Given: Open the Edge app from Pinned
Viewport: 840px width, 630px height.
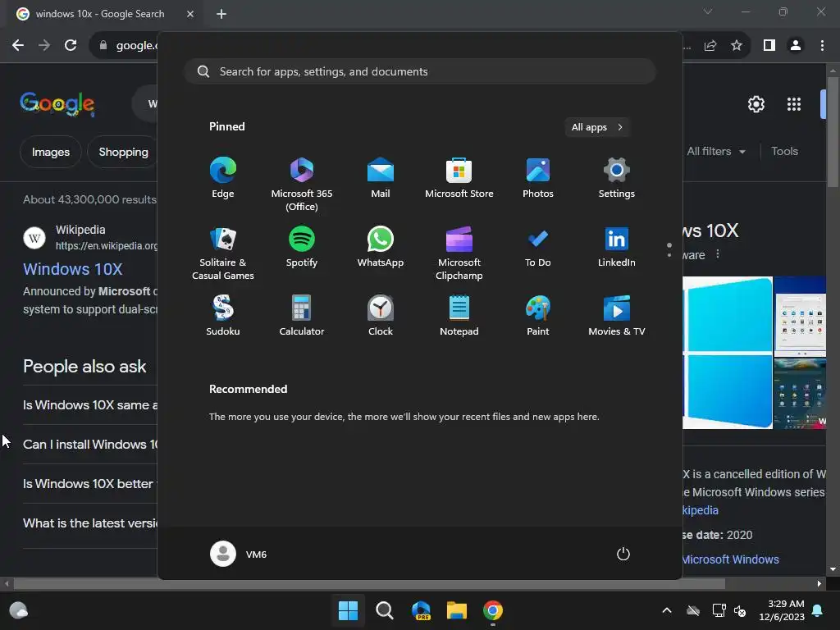Looking at the screenshot, I should [223, 178].
